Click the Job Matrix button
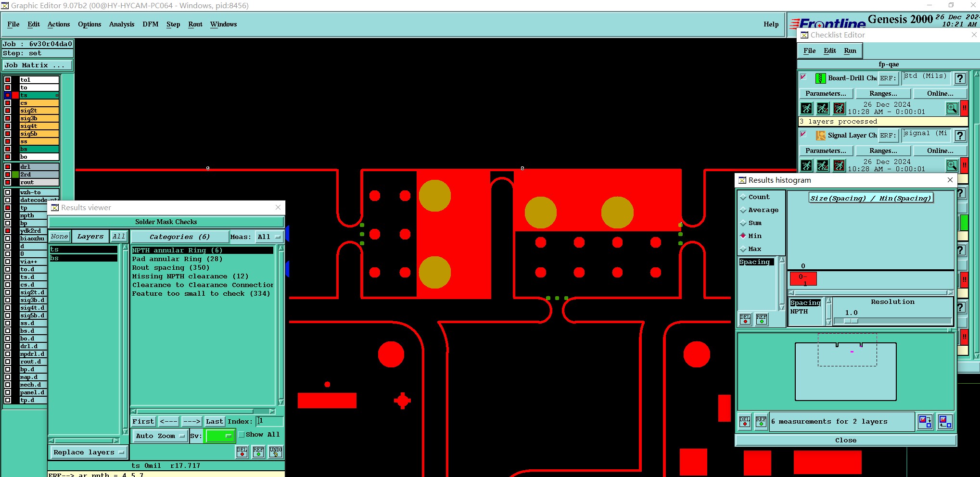The image size is (980, 477). [x=38, y=65]
